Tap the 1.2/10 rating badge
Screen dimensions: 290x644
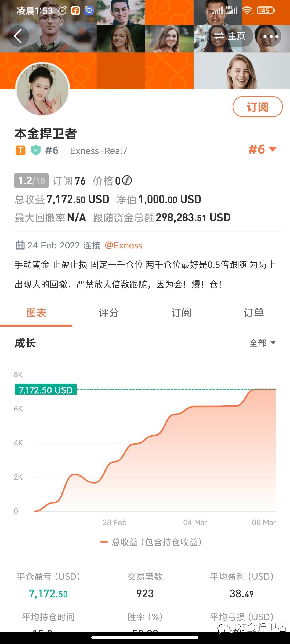(x=31, y=181)
